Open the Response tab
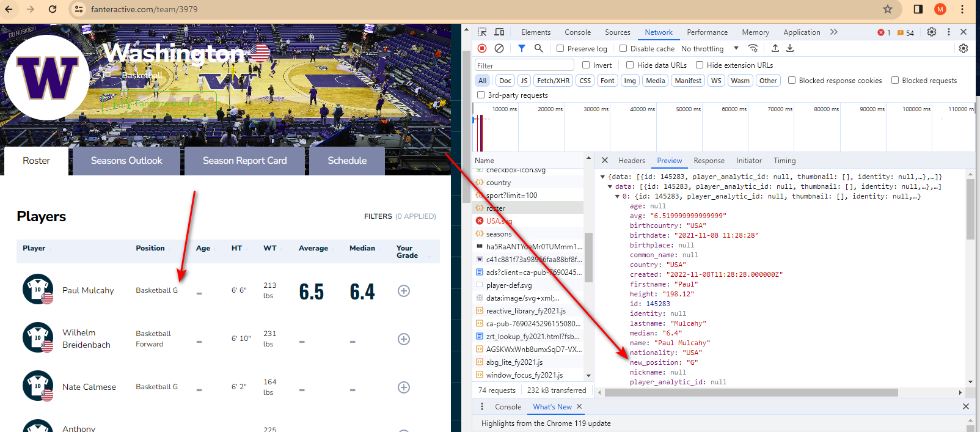Screen dimensions: 980x432 coord(709,161)
